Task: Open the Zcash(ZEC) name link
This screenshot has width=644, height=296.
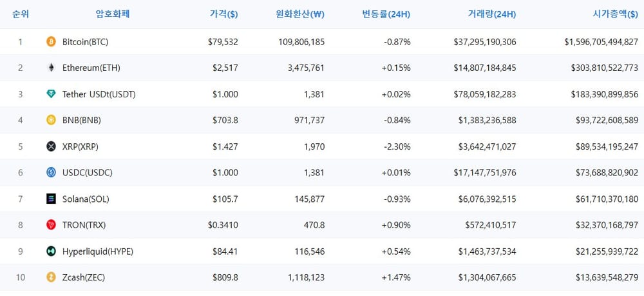Action: click(84, 278)
